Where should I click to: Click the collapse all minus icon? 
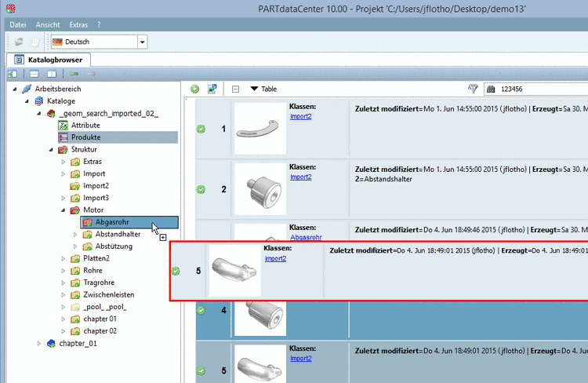(x=235, y=89)
